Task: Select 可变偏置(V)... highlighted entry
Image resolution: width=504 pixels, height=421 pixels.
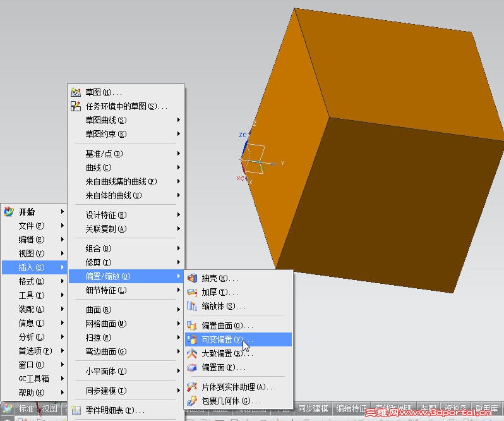Action: click(x=239, y=339)
